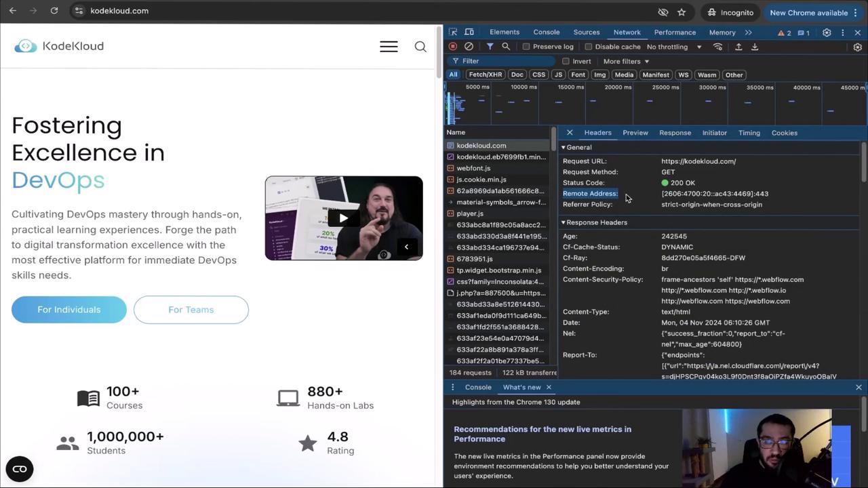Viewport: 868px width, 488px height.
Task: Reload the page with the refresh icon
Action: (x=54, y=11)
